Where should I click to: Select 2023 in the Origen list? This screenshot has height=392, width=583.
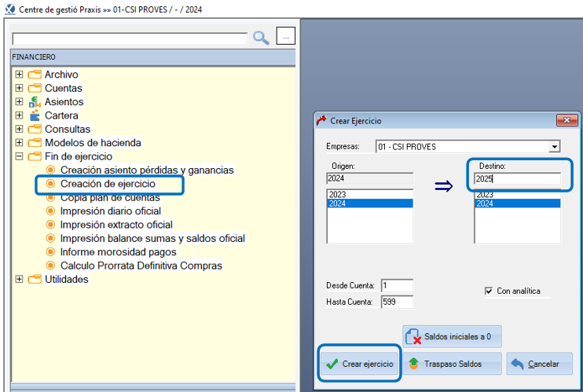coord(369,195)
